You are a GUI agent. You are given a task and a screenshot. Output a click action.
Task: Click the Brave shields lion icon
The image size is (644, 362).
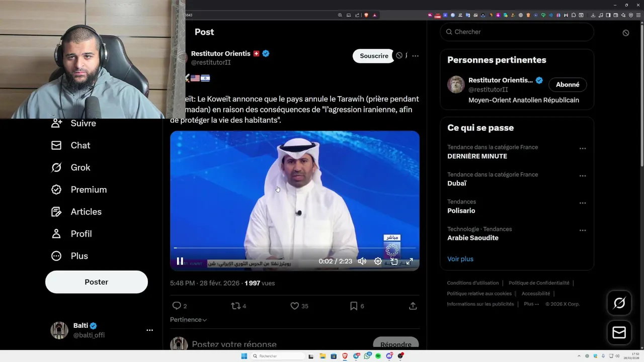point(366,15)
